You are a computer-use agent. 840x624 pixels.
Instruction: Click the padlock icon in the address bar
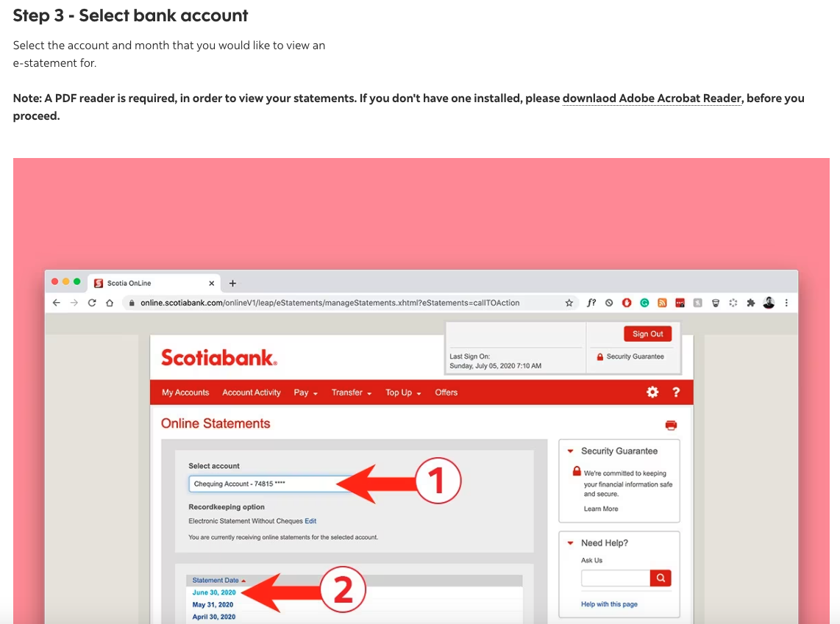pos(131,303)
